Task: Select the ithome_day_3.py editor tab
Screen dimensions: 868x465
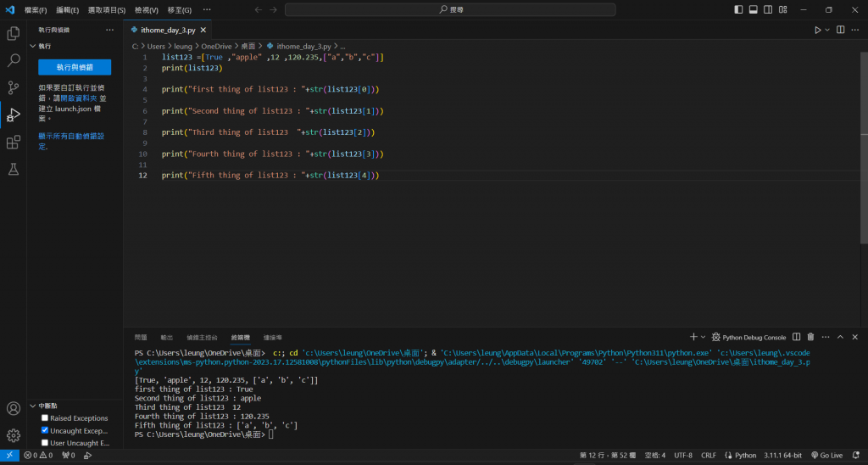Action: tap(168, 30)
